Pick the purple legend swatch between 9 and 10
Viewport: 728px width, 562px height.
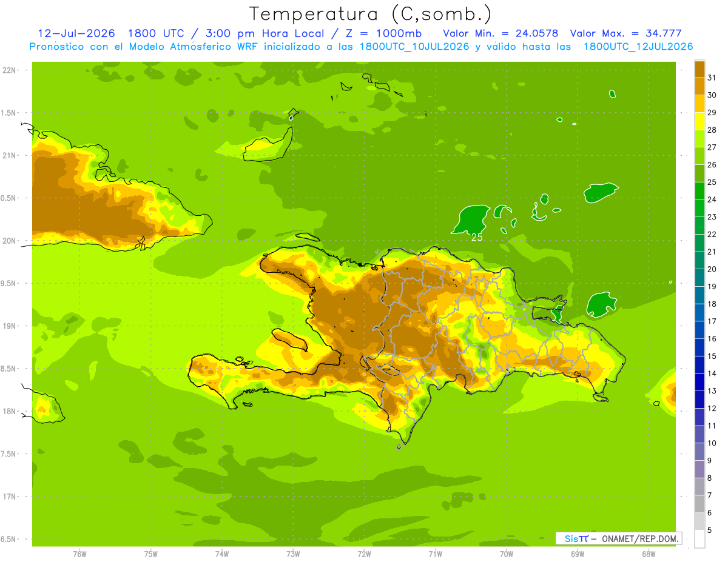(x=699, y=452)
